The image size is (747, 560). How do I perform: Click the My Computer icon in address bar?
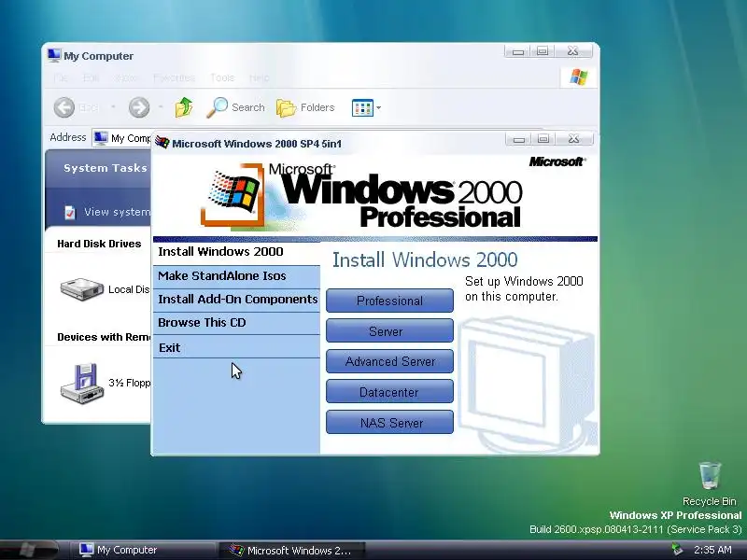tap(101, 138)
